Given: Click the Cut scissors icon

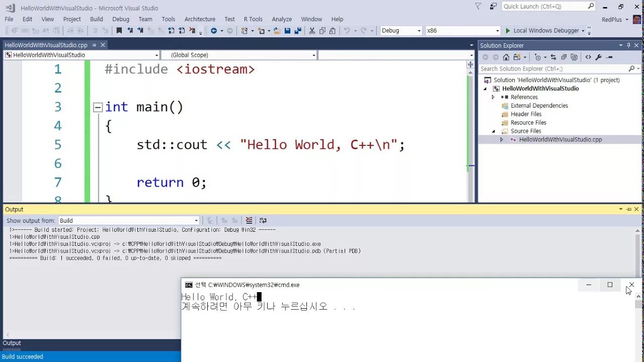Looking at the screenshot, I should 312,31.
